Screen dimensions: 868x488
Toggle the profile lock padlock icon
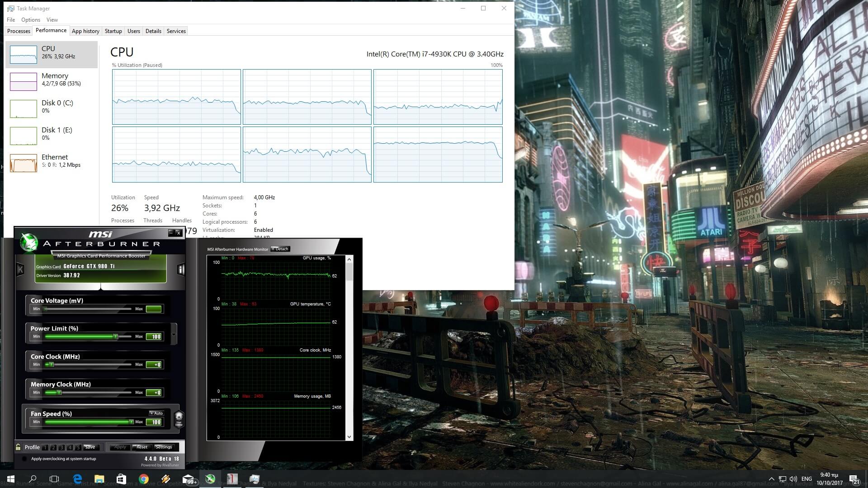click(x=18, y=447)
